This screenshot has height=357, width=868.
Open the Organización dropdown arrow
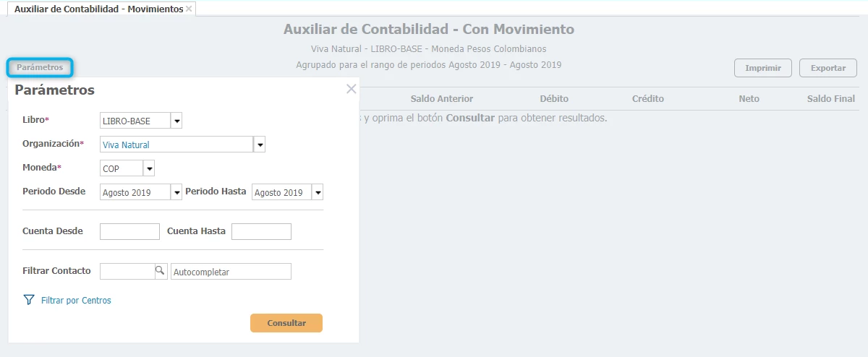coord(260,145)
